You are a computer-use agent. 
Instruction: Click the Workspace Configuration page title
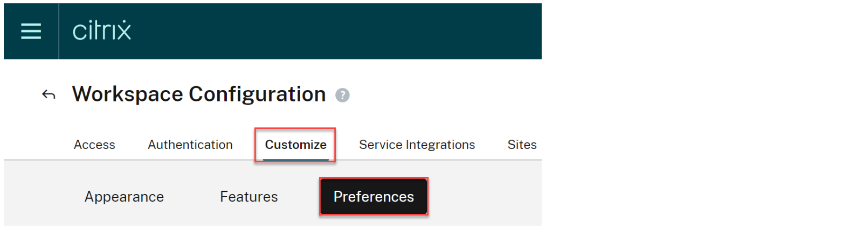point(199,94)
